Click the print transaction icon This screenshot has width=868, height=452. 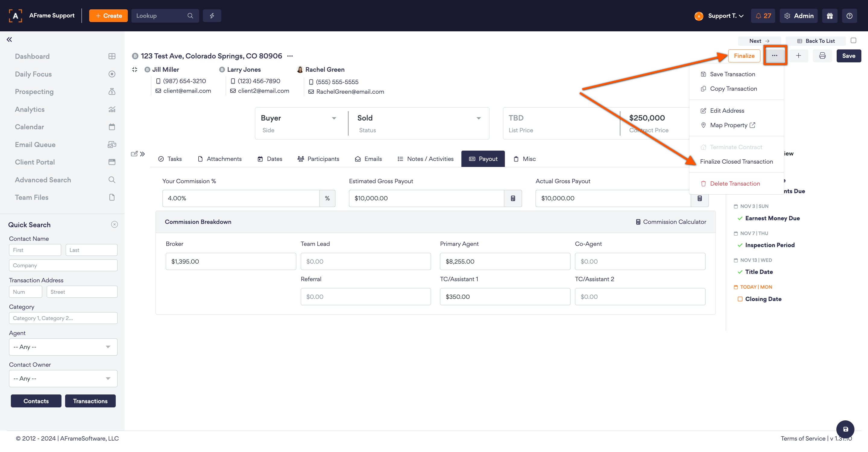click(x=822, y=56)
